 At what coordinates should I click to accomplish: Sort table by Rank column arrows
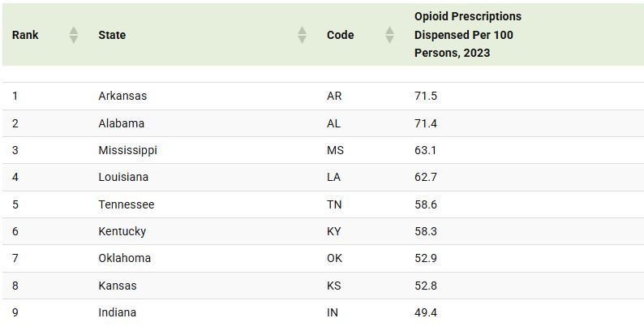tap(73, 35)
